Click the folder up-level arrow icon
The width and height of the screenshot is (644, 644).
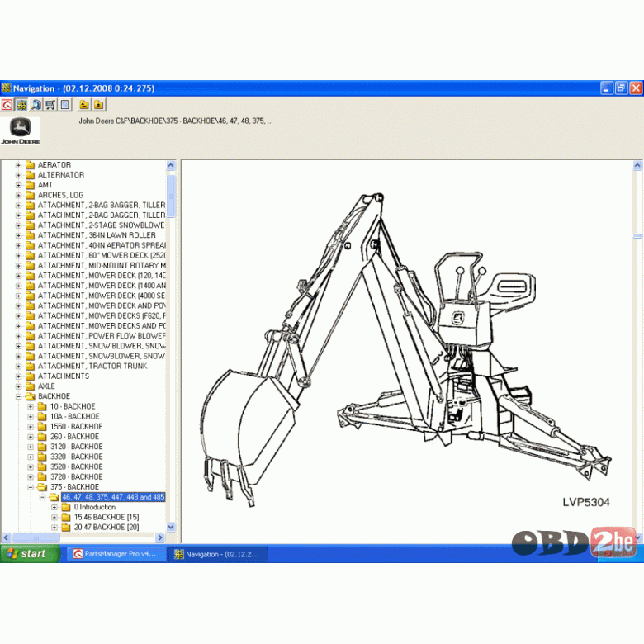click(84, 105)
